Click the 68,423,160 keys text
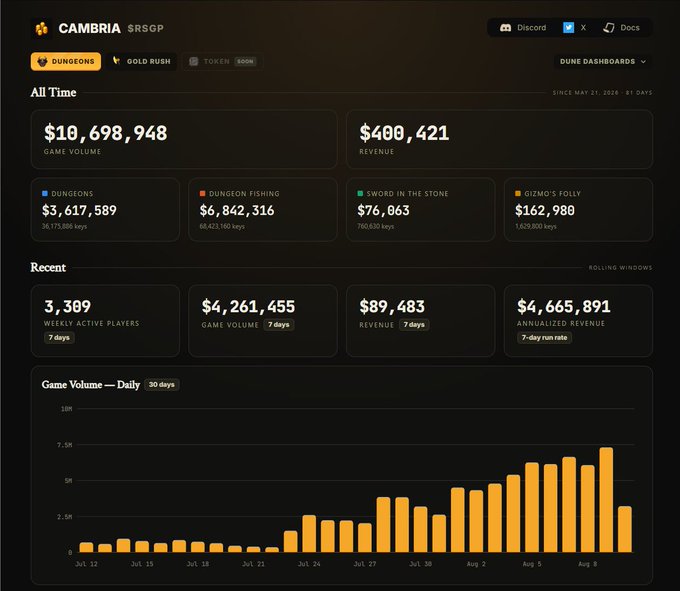 tap(222, 226)
